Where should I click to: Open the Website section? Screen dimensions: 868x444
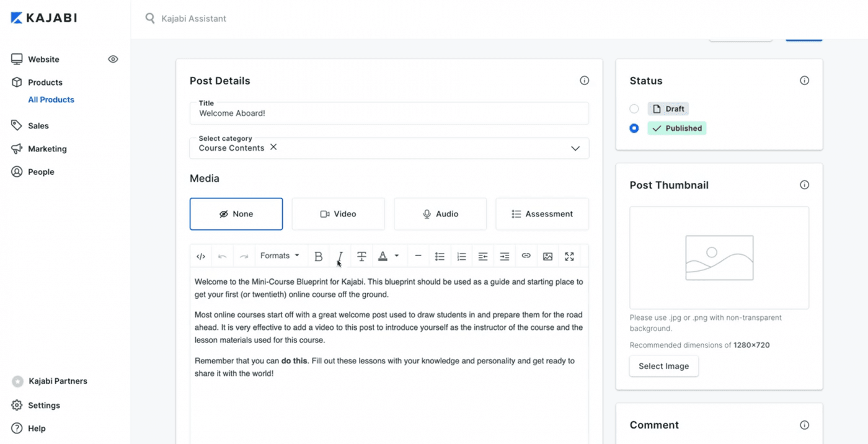click(x=43, y=60)
